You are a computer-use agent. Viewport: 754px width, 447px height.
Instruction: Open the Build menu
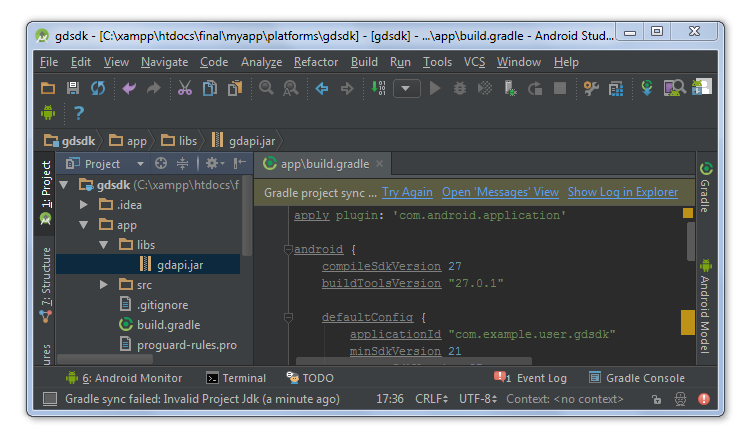point(364,62)
